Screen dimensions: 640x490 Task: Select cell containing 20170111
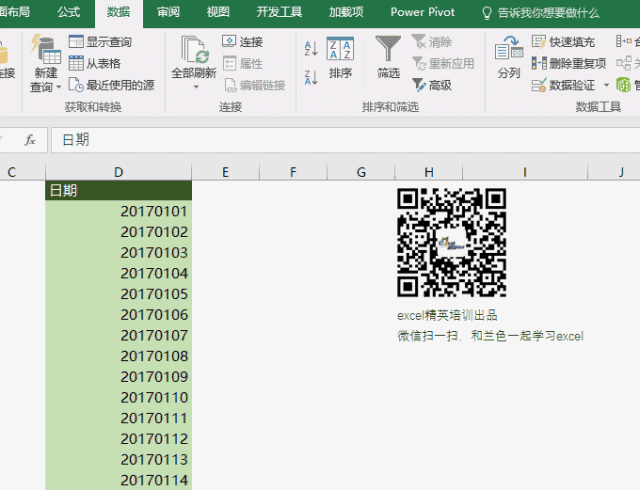point(118,418)
